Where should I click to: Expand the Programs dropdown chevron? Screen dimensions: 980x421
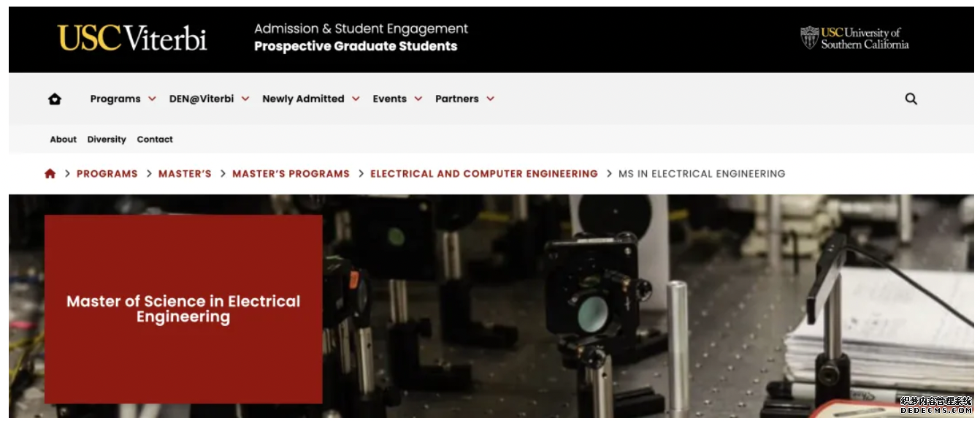click(152, 99)
